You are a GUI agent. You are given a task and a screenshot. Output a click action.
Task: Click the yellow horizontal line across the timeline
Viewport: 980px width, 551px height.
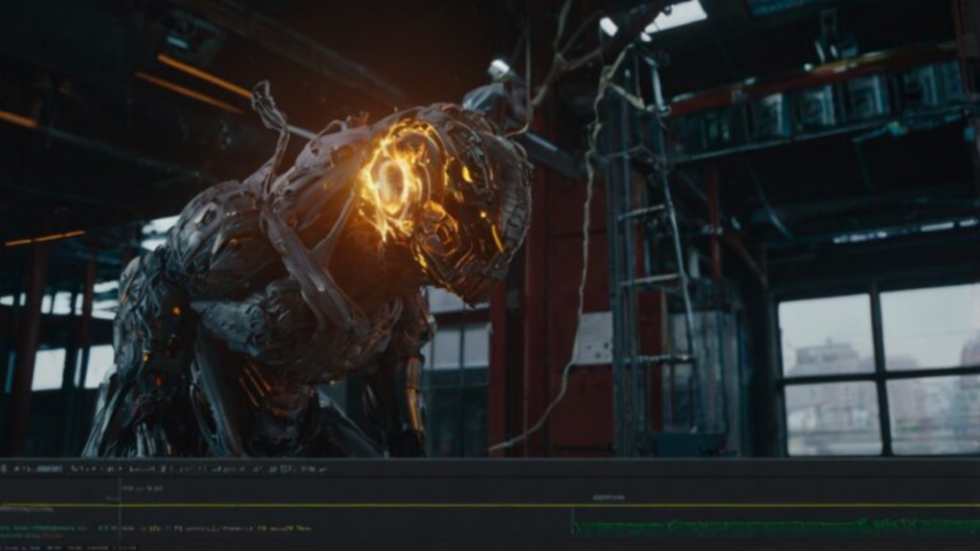click(383, 505)
